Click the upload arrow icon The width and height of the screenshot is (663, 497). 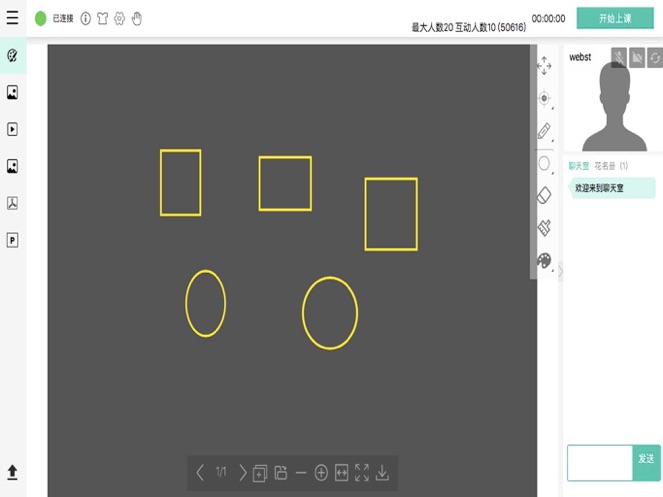tap(12, 472)
